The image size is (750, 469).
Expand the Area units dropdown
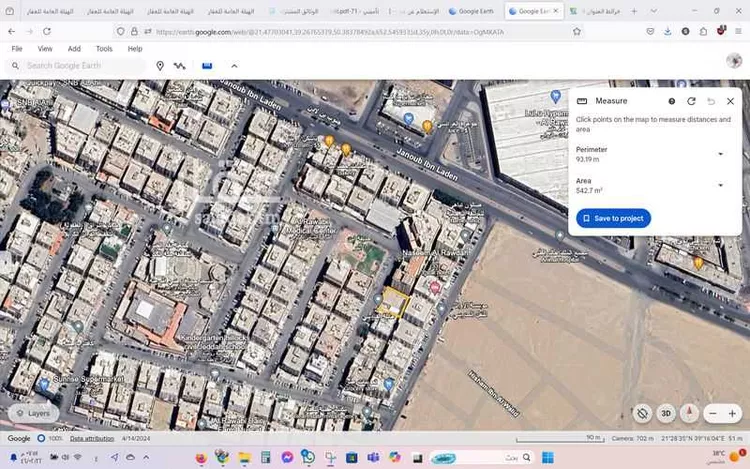point(720,185)
